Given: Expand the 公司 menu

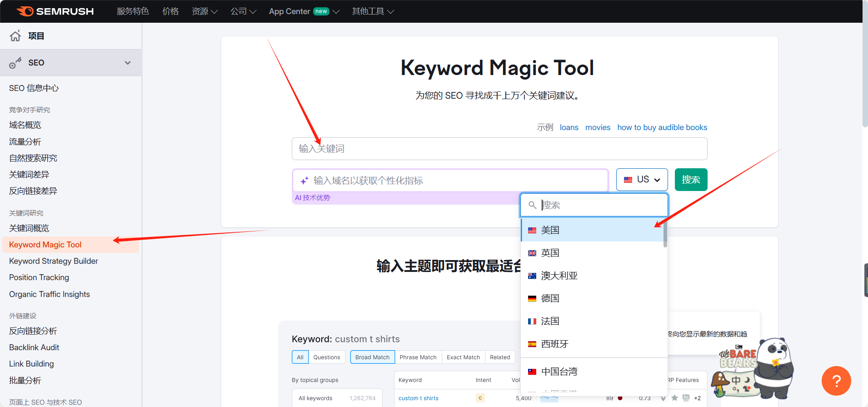Looking at the screenshot, I should tap(243, 11).
